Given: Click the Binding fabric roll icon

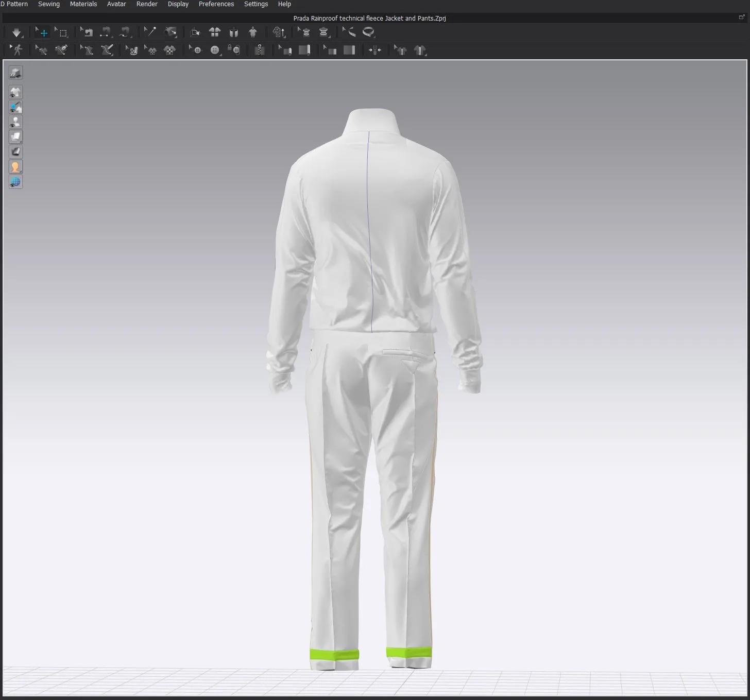Looking at the screenshot, I should point(304,50).
